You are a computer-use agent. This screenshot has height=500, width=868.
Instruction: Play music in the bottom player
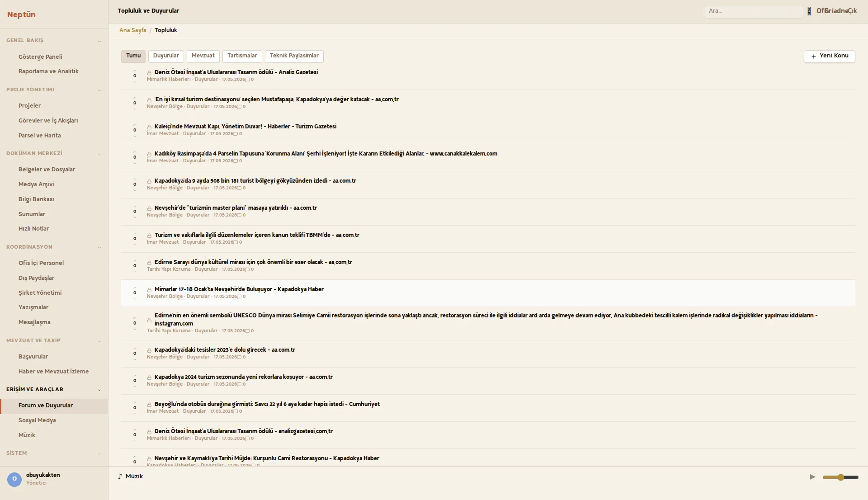[812, 477]
